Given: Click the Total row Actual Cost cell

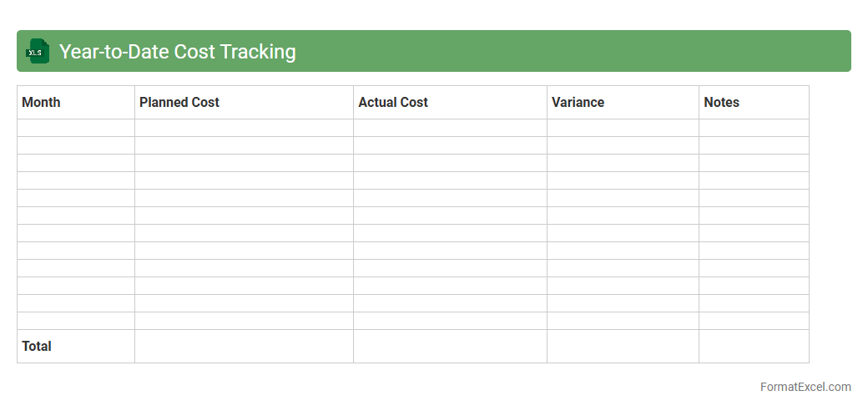Looking at the screenshot, I should [450, 347].
